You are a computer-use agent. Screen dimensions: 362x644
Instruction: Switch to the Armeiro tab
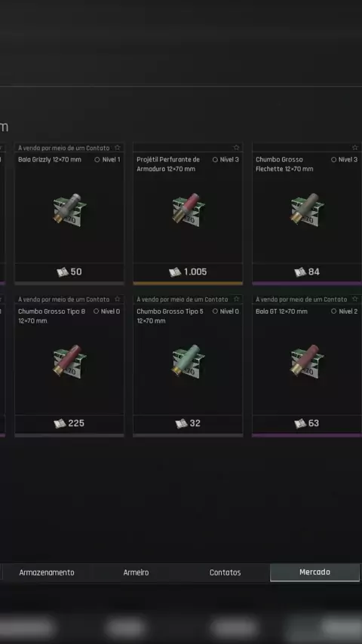pyautogui.click(x=136, y=572)
